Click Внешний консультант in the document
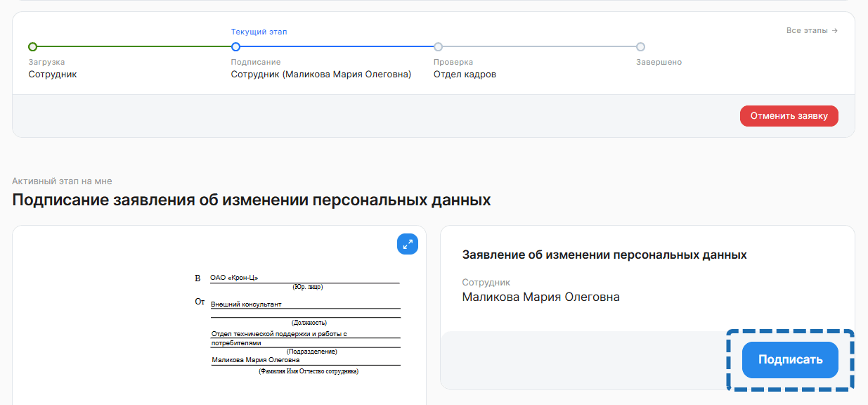The width and height of the screenshot is (868, 405). coord(246,304)
